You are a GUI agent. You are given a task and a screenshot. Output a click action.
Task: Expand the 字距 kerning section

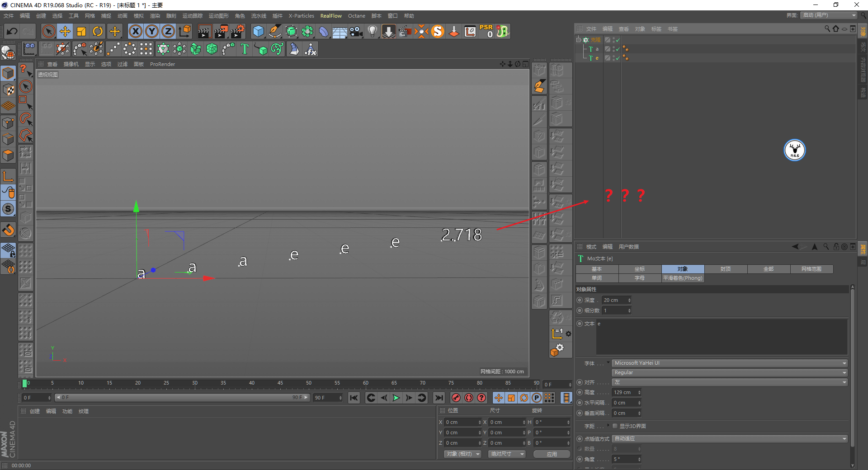pyautogui.click(x=609, y=426)
